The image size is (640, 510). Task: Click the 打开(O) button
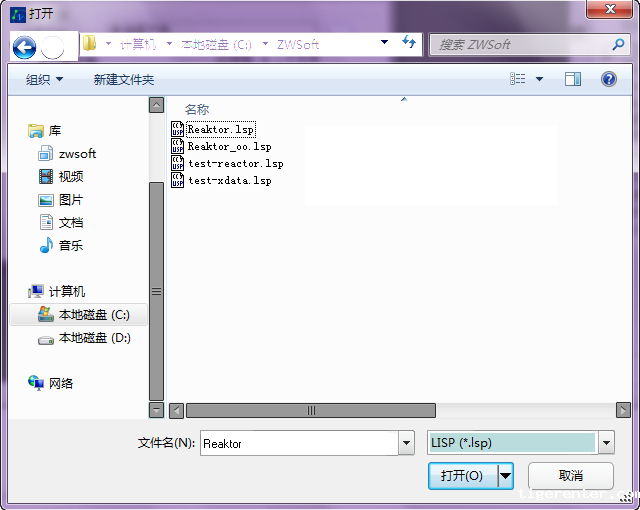coord(461,476)
